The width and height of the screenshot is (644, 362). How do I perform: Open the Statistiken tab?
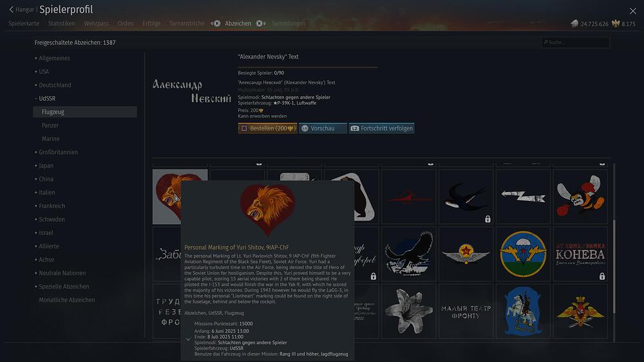62,23
